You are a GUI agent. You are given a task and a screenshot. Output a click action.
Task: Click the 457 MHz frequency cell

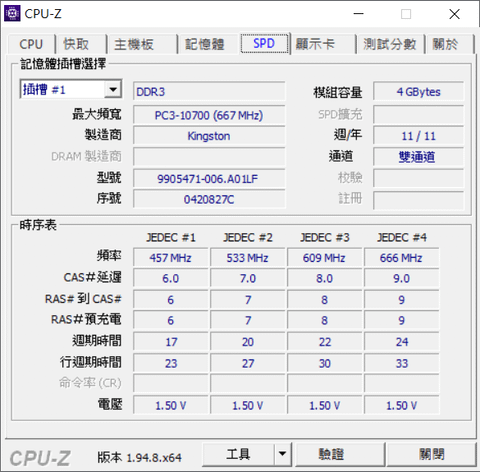pyautogui.click(x=171, y=258)
